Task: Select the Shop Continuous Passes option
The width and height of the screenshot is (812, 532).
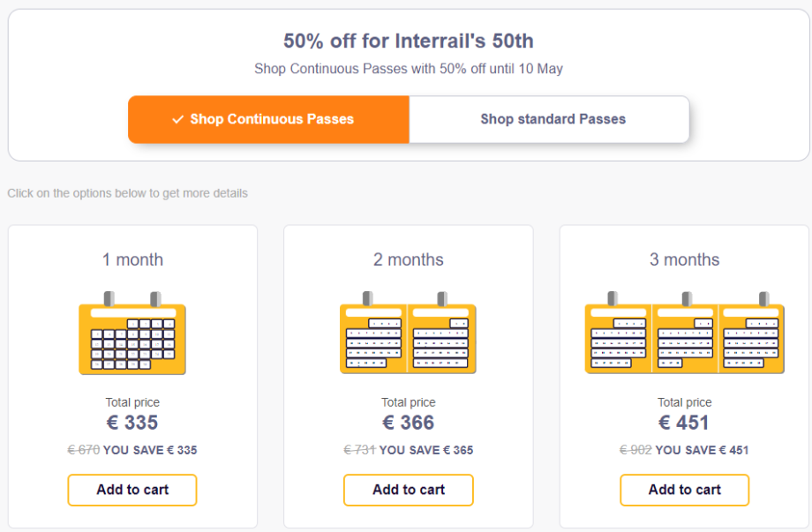Action: pos(268,119)
